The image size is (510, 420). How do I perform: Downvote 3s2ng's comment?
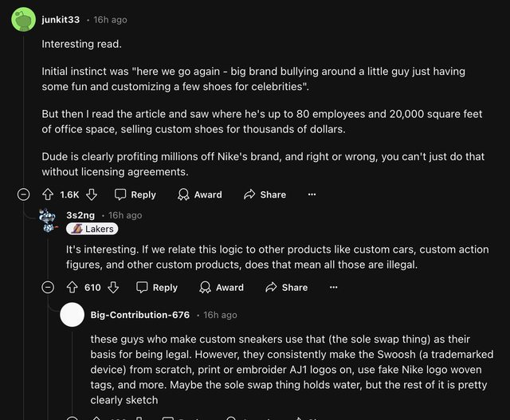tap(113, 287)
